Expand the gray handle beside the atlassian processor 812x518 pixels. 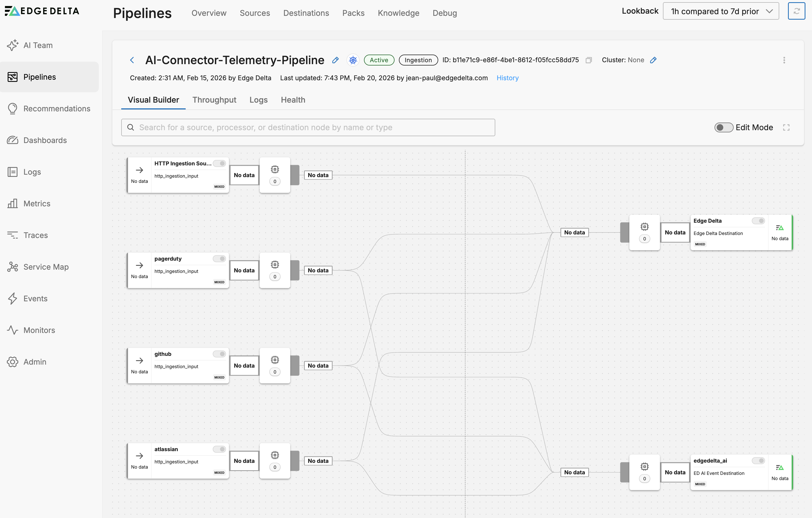tap(295, 461)
